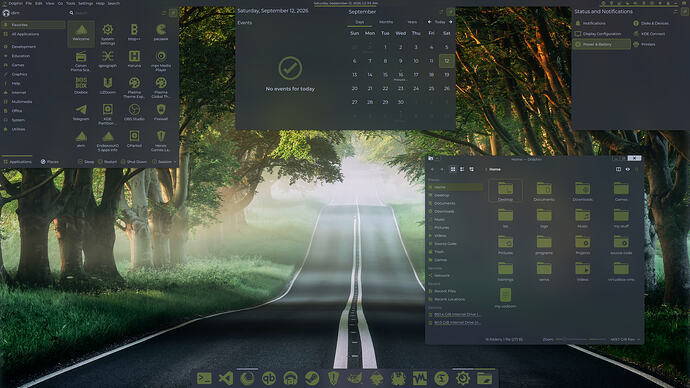The height and width of the screenshot is (388, 690).
Task: Launch the waveform monitor icon in dock
Action: [x=420, y=378]
